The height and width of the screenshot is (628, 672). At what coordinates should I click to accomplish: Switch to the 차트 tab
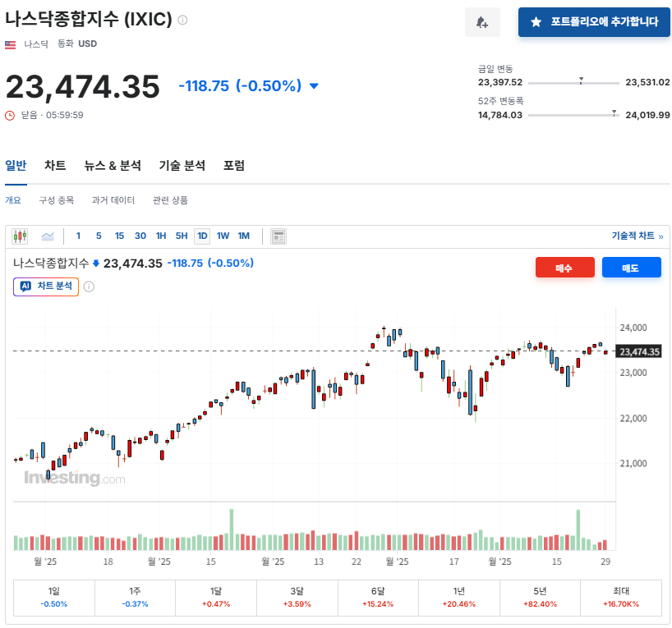[x=55, y=165]
